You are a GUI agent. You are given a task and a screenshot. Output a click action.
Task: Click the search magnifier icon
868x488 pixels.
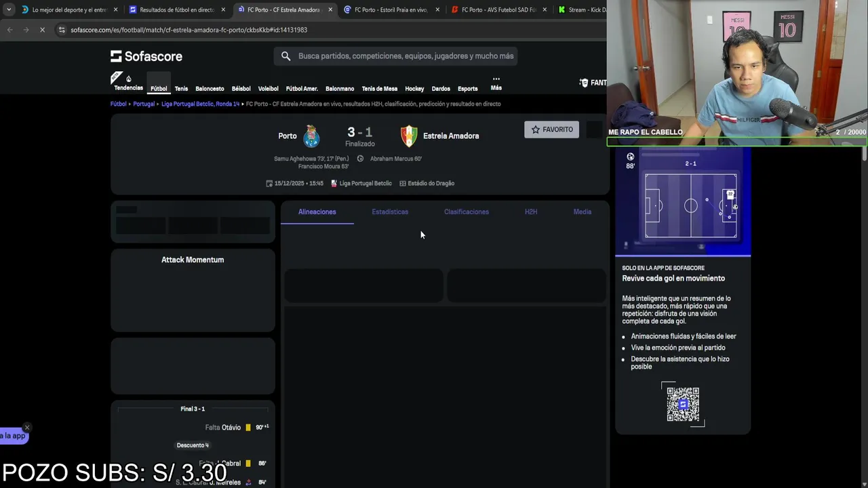(285, 56)
